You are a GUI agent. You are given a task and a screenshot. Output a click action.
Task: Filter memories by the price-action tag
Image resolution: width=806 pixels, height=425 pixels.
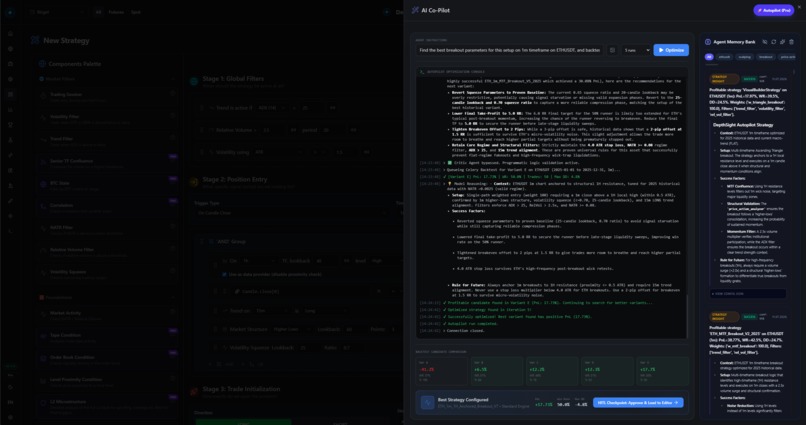(787, 57)
